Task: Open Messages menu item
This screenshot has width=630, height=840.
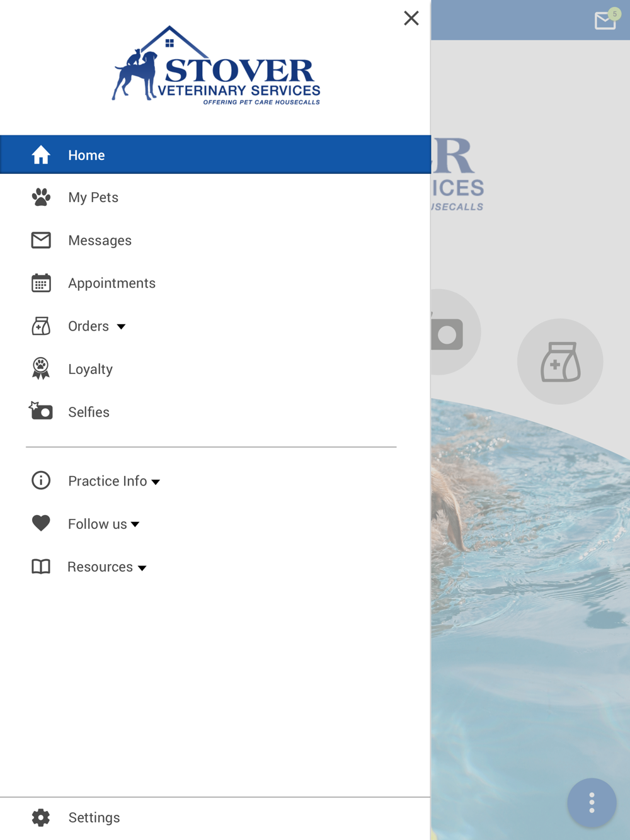Action: click(x=100, y=241)
